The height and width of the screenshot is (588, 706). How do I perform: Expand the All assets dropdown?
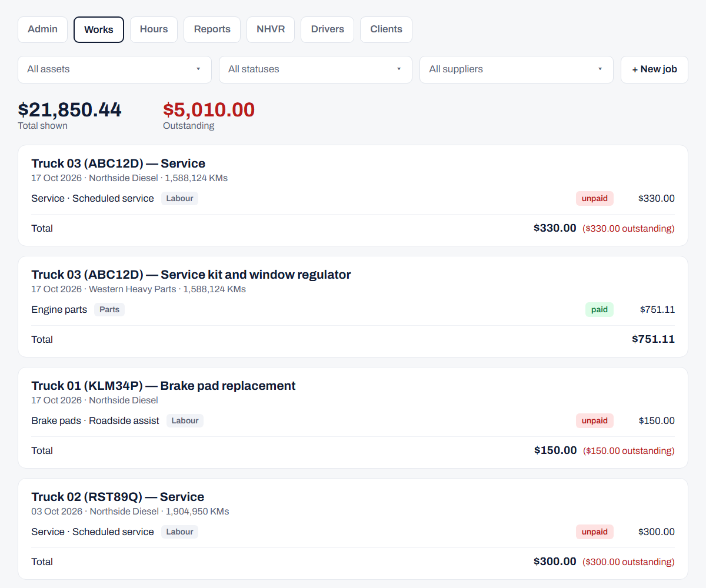pyautogui.click(x=115, y=69)
